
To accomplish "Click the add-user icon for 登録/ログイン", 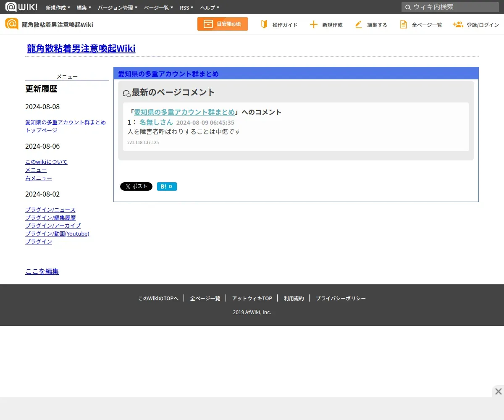I will click(x=458, y=24).
